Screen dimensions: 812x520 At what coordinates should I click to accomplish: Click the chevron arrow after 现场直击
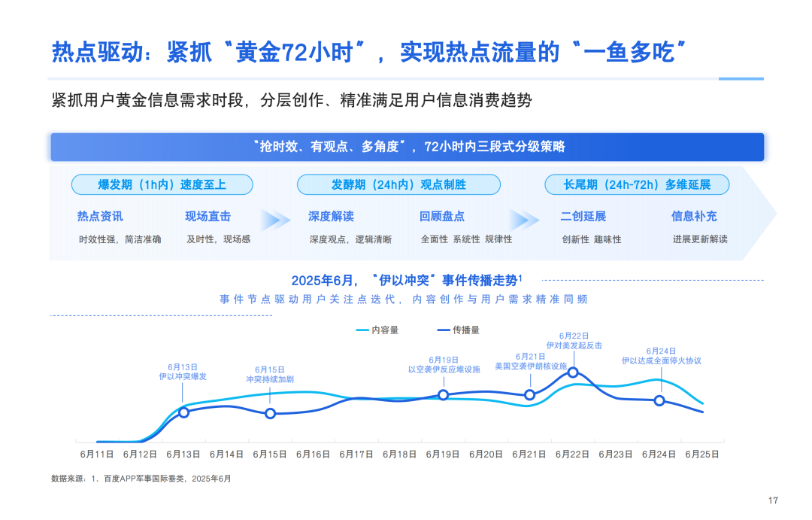(x=275, y=218)
